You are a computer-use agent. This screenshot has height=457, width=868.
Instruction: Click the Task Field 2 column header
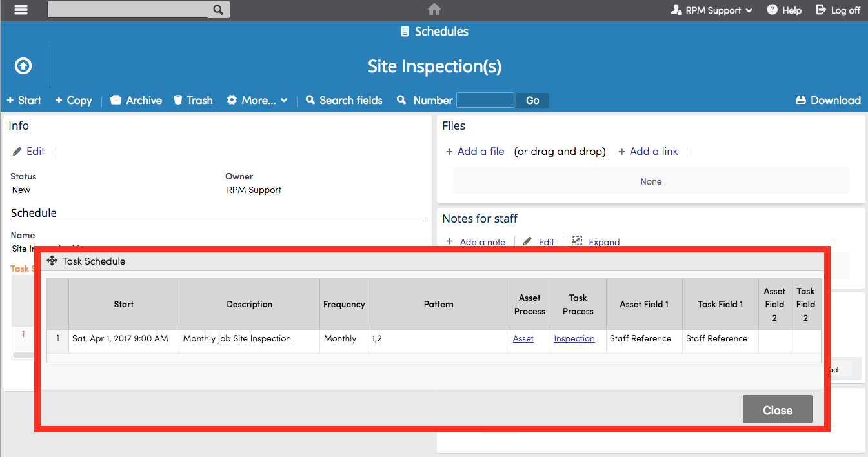[x=806, y=304]
